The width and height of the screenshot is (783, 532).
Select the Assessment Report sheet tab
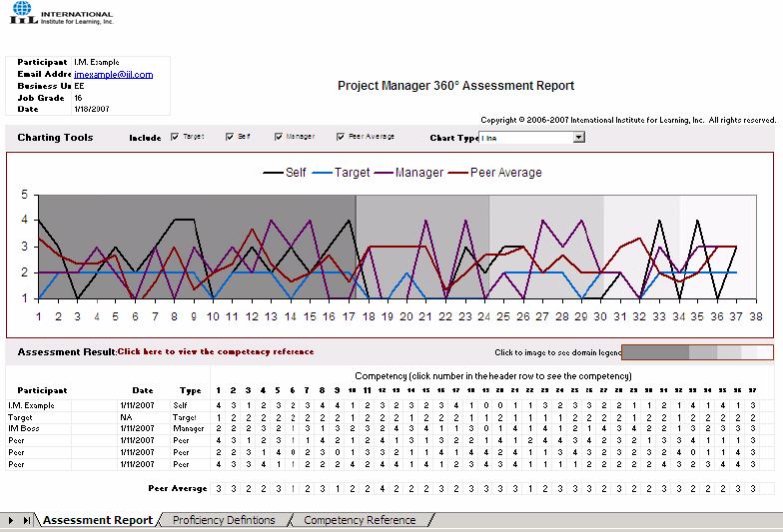(98, 520)
